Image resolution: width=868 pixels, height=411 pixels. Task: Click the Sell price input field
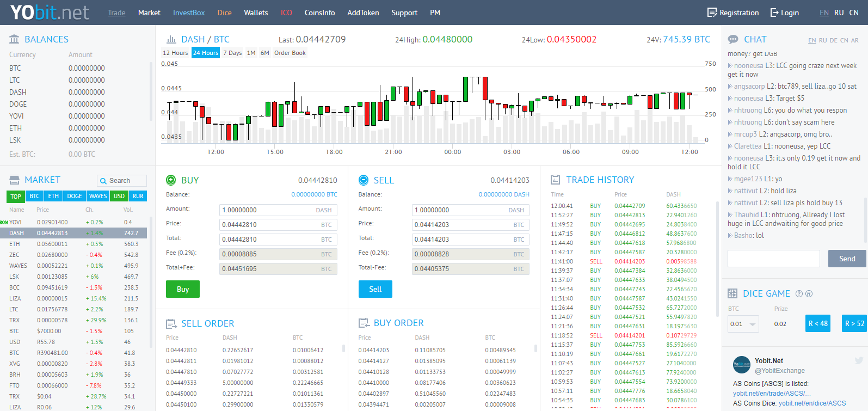click(x=471, y=224)
